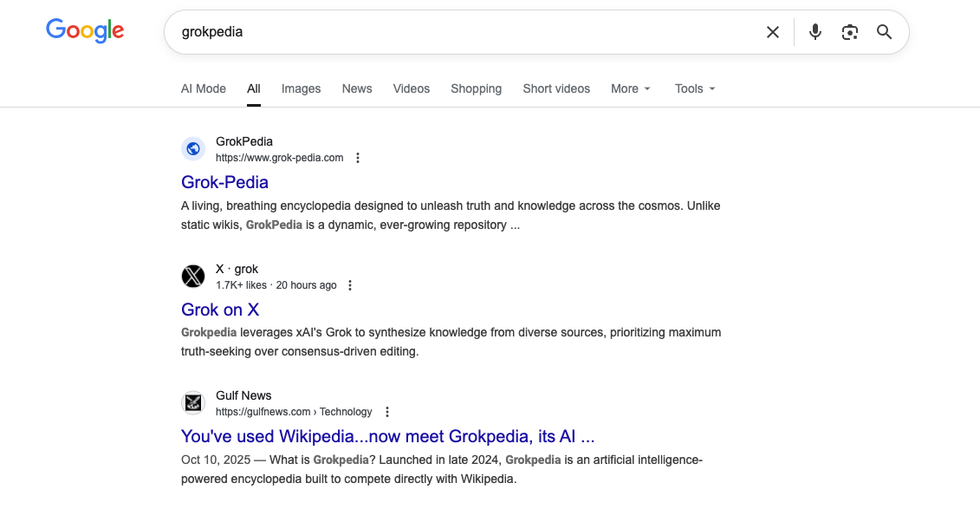This screenshot has height=509, width=980.
Task: Open options menu for Gulf News result
Action: [387, 412]
